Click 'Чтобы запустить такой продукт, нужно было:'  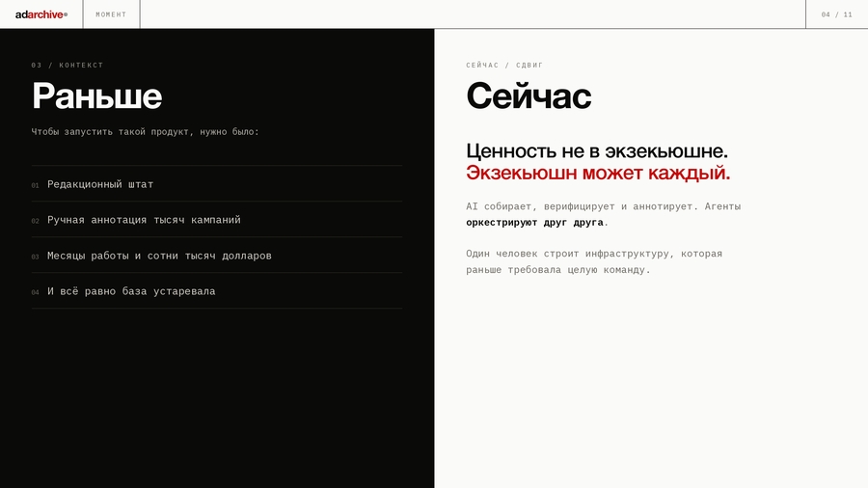coord(145,132)
